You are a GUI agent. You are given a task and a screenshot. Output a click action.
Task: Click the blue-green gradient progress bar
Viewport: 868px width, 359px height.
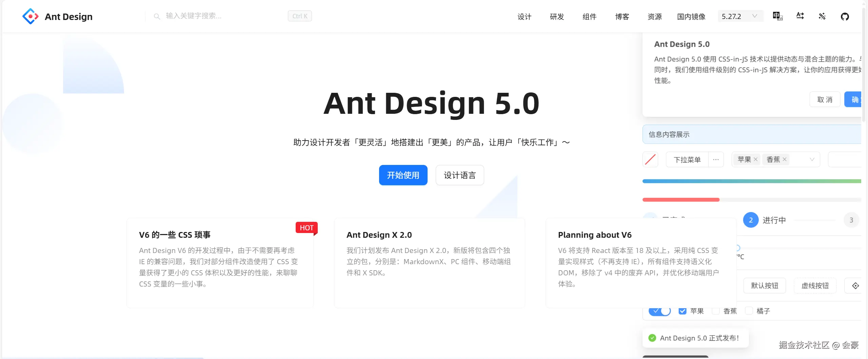[x=752, y=181]
